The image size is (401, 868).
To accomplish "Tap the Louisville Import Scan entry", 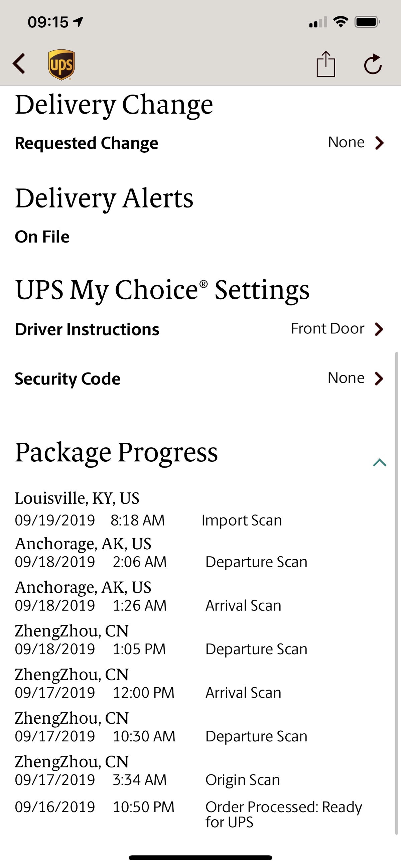I will pos(241,520).
